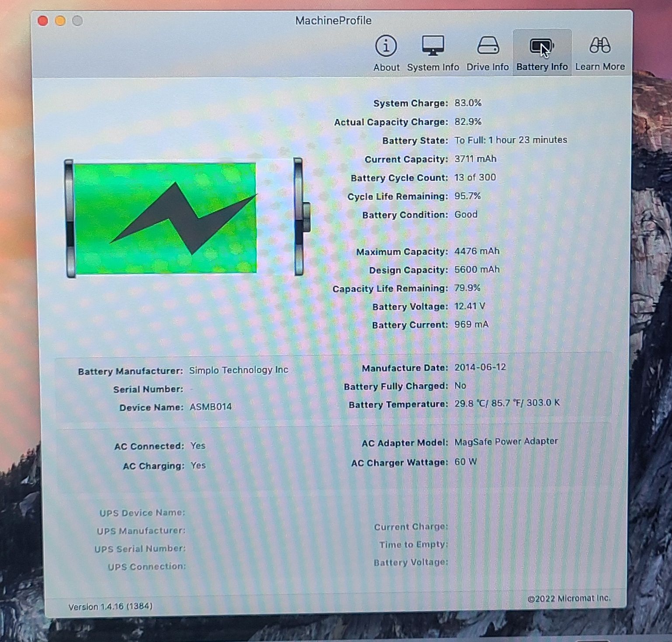Close the MachineProfile window with red button
The height and width of the screenshot is (642, 672).
(43, 21)
